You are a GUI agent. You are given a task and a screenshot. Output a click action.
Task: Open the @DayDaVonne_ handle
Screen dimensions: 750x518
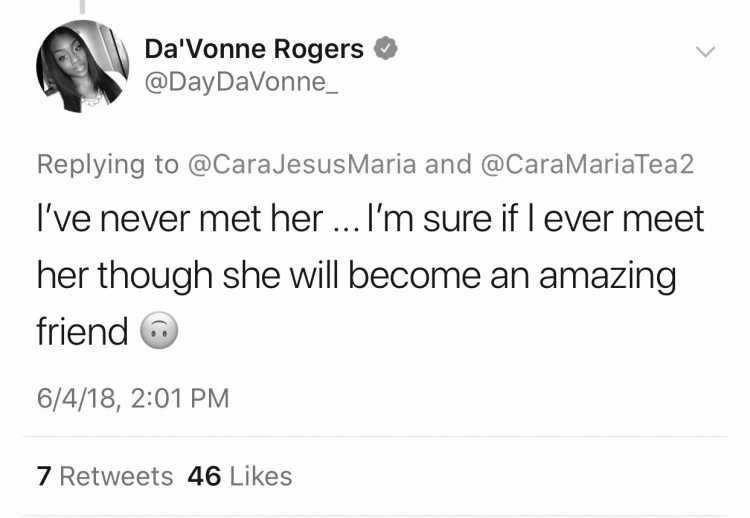pos(241,82)
